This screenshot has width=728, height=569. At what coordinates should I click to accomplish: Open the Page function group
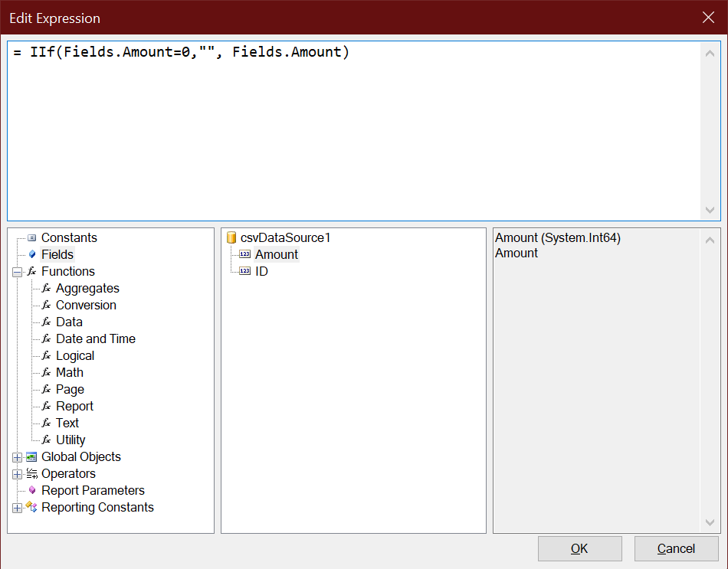click(x=70, y=389)
